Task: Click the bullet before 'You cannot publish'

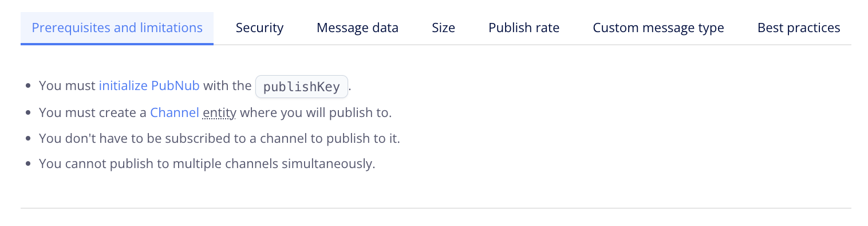Action: (28, 164)
